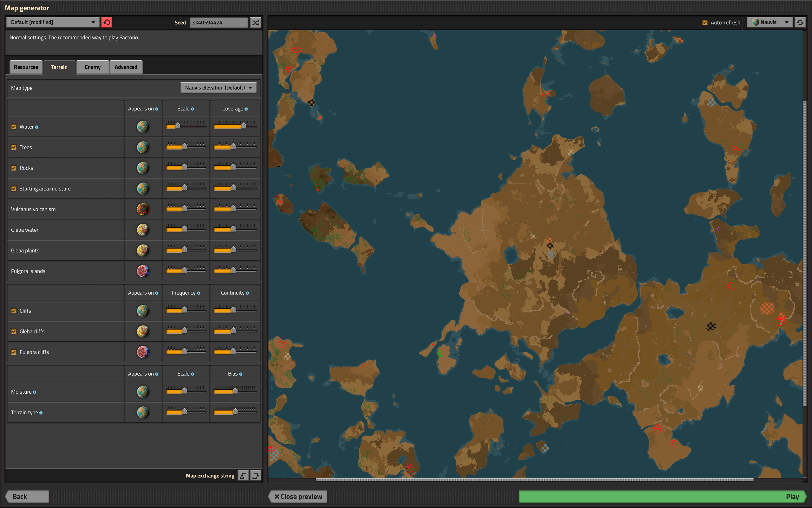The height and width of the screenshot is (508, 812).
Task: Click the info icon beside Continuity header
Action: (248, 293)
